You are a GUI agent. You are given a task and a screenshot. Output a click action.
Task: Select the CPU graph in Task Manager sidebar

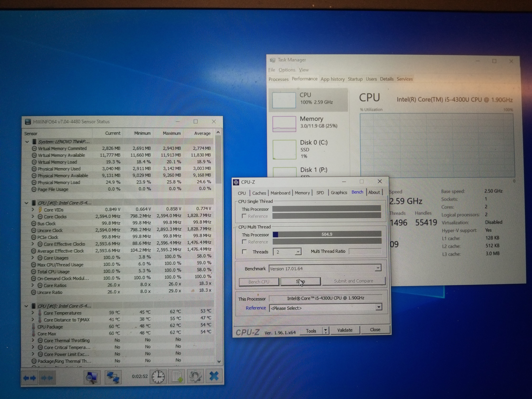pyautogui.click(x=308, y=100)
